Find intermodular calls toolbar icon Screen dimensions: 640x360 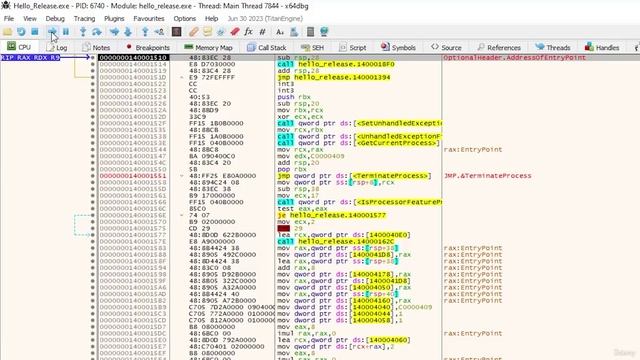(293, 31)
